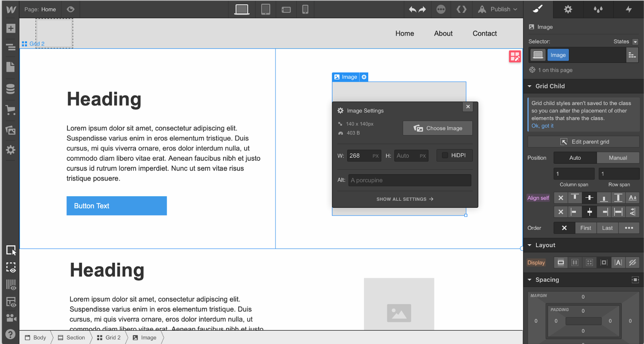Click the image Width input field

[364, 156]
